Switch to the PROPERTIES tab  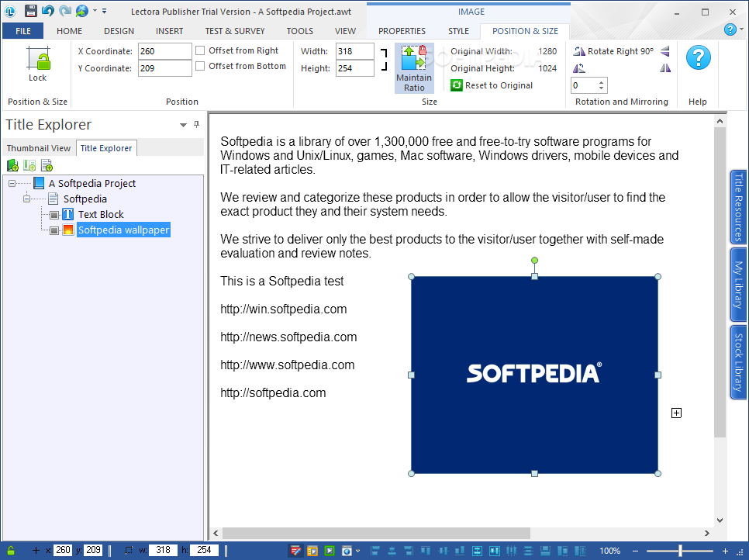[402, 31]
